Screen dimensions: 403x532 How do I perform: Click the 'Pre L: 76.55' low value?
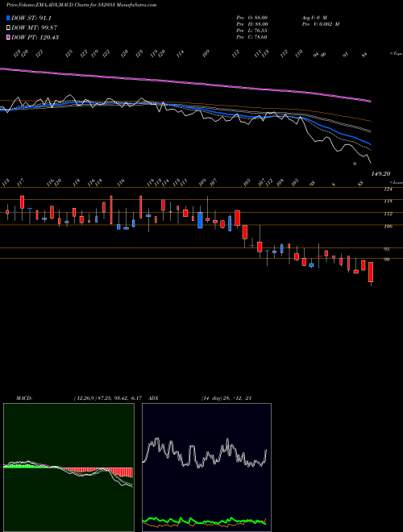(x=252, y=31)
